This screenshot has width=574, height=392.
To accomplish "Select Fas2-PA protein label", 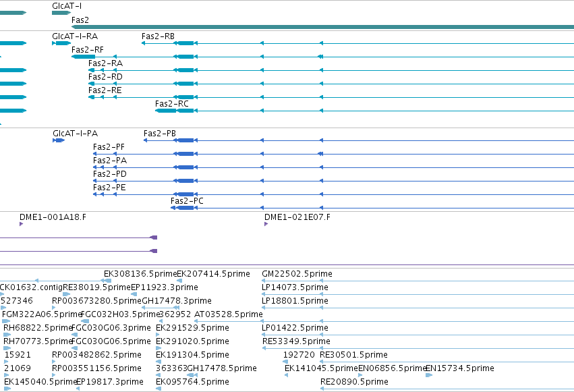I will (110, 161).
